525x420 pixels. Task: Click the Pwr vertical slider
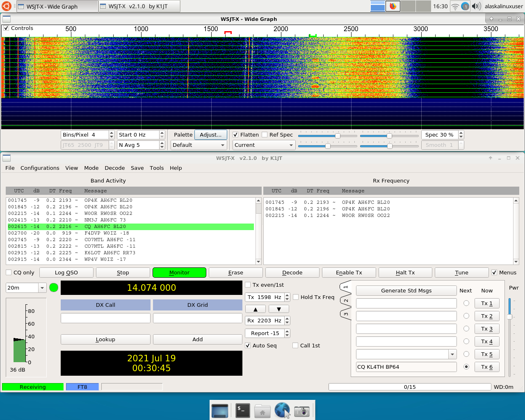tap(510, 317)
